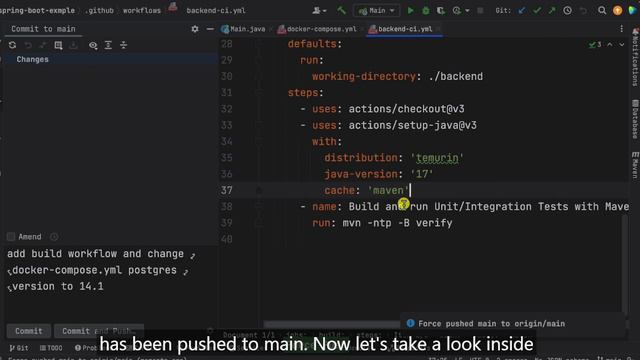Open the View Options eye icon
This screenshot has height=360, width=640.
tap(93, 45)
